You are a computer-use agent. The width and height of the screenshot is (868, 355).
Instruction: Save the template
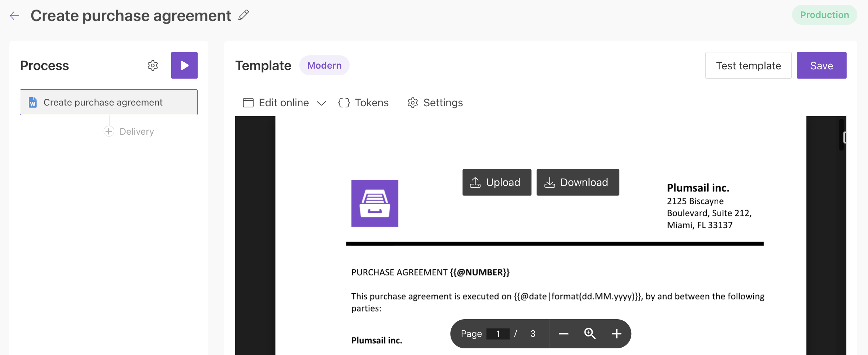(821, 65)
